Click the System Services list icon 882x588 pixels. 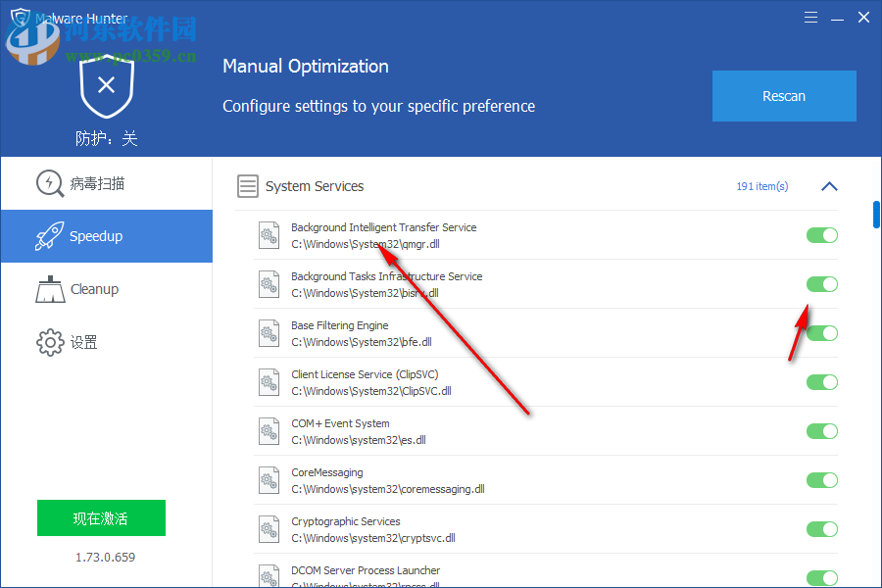(x=247, y=185)
